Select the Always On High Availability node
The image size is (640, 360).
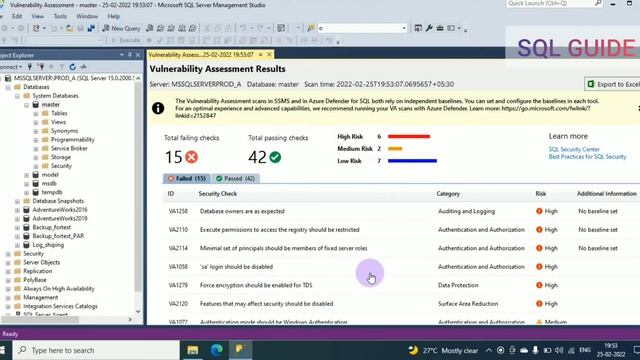[x=59, y=289]
